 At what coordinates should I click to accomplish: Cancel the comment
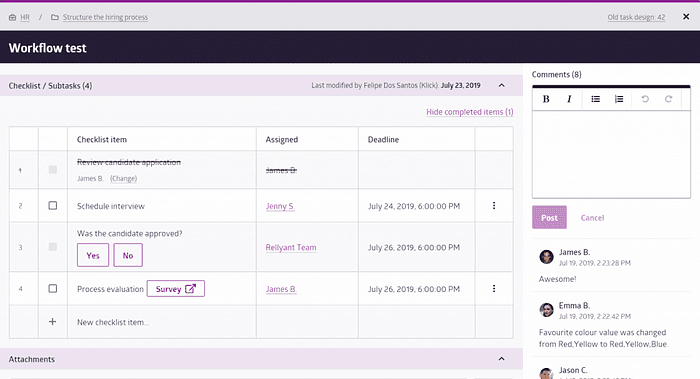(592, 218)
